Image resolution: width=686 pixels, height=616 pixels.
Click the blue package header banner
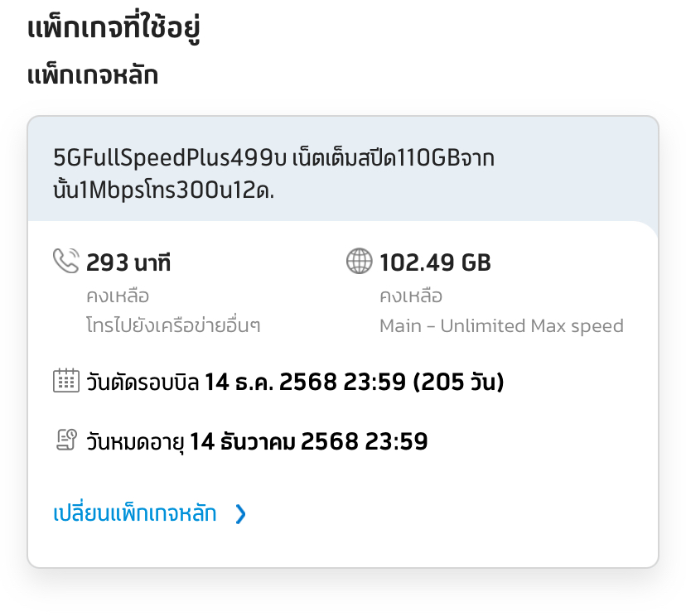click(343, 169)
